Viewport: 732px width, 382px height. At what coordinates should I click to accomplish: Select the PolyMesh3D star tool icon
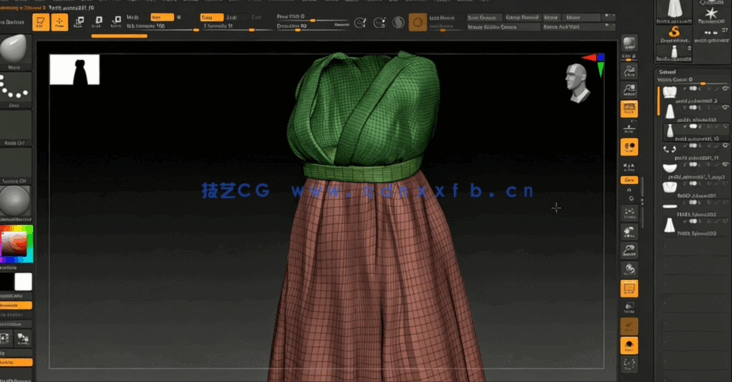(x=711, y=13)
